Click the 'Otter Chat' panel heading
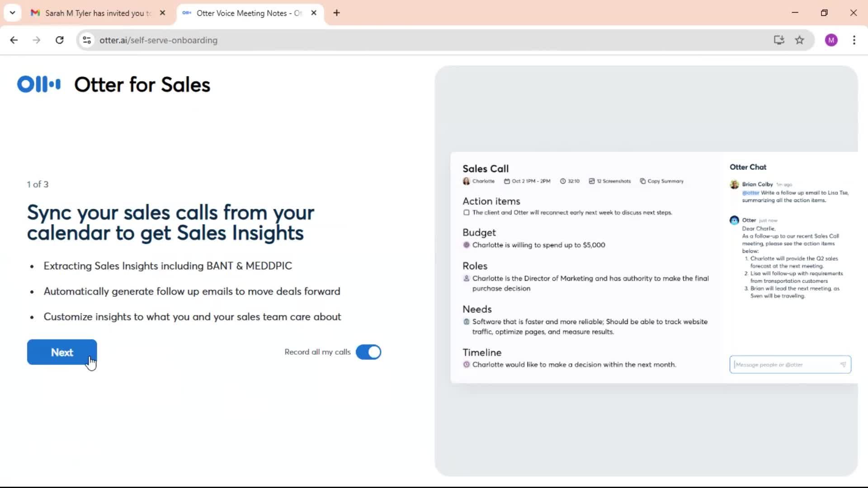868x488 pixels. tap(748, 167)
